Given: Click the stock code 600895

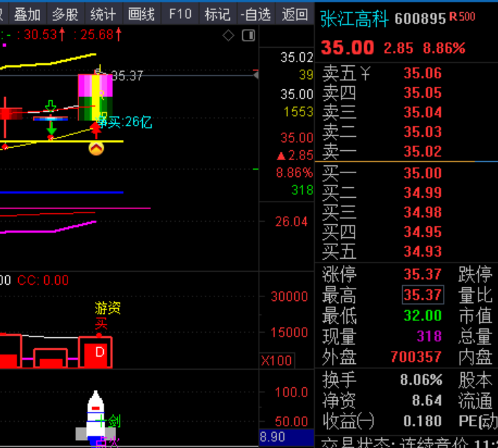Looking at the screenshot, I should [420, 19].
